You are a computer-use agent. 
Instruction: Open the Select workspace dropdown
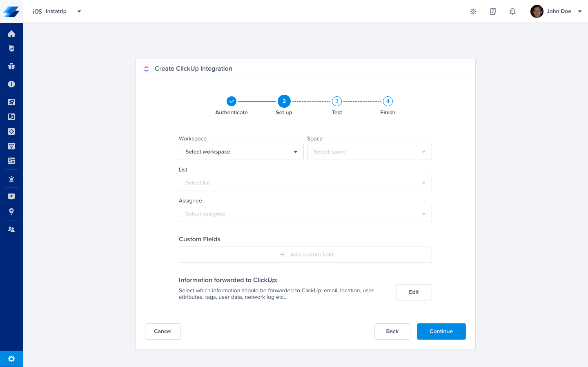click(x=241, y=152)
